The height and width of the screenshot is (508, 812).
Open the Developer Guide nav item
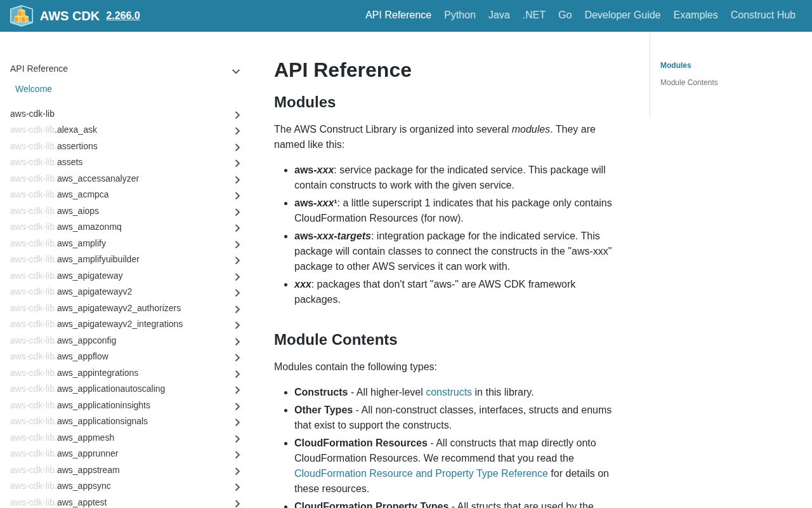point(622,15)
